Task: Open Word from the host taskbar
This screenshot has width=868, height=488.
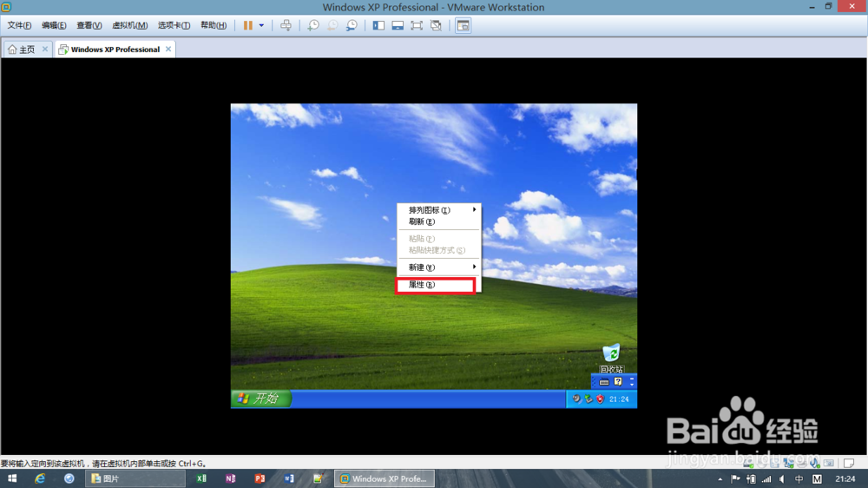Action: [x=289, y=478]
